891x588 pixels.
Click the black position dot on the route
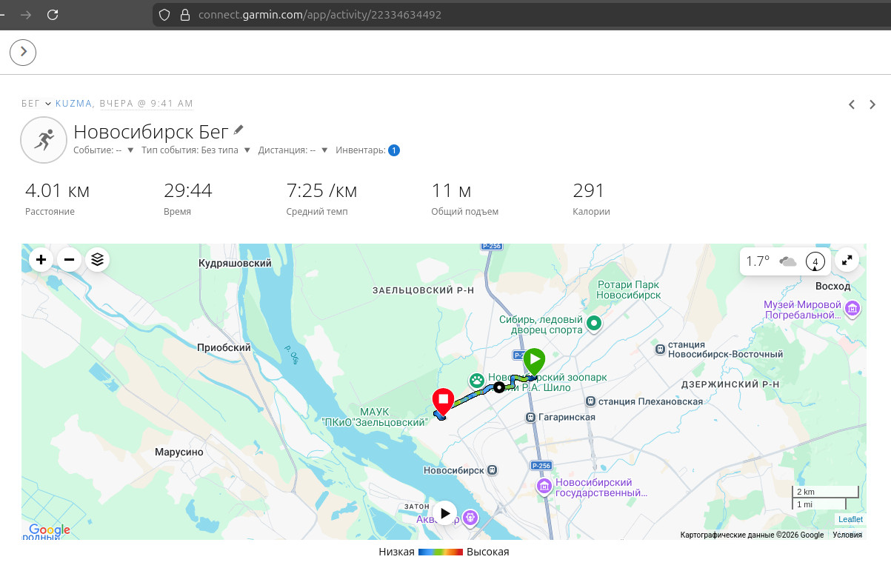pos(499,387)
